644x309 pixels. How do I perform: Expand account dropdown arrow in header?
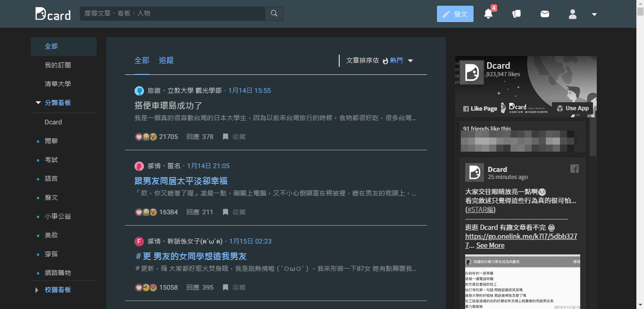coord(594,15)
